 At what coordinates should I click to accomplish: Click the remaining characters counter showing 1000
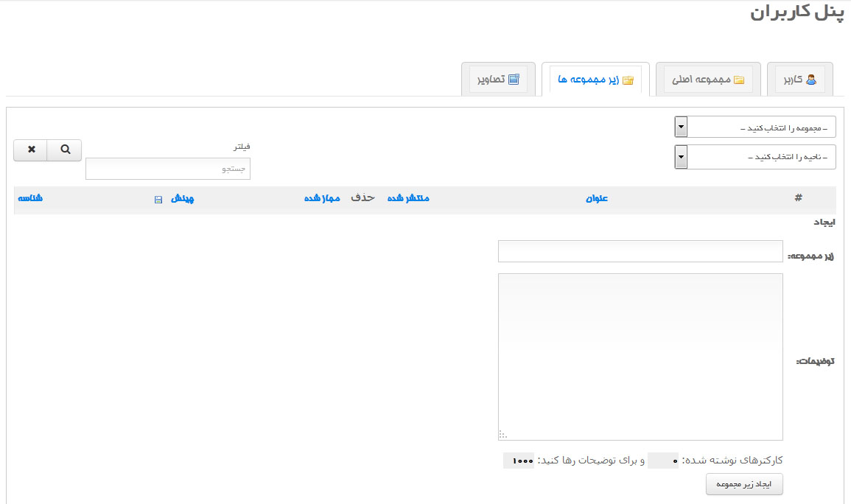(x=519, y=461)
